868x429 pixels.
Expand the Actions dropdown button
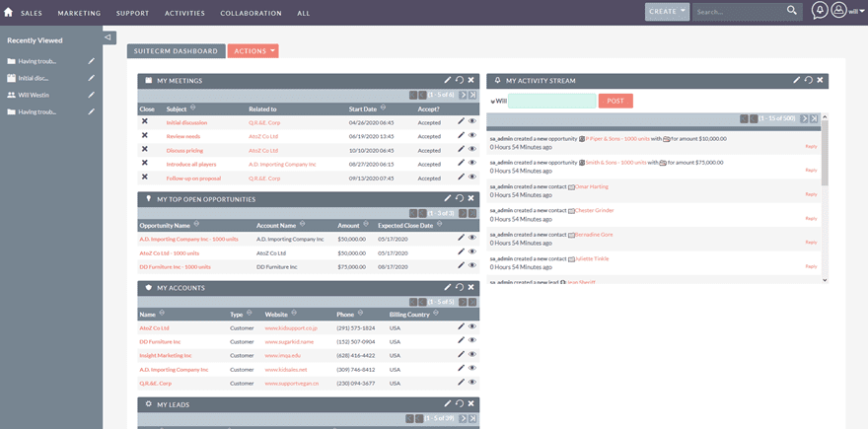pyautogui.click(x=253, y=50)
